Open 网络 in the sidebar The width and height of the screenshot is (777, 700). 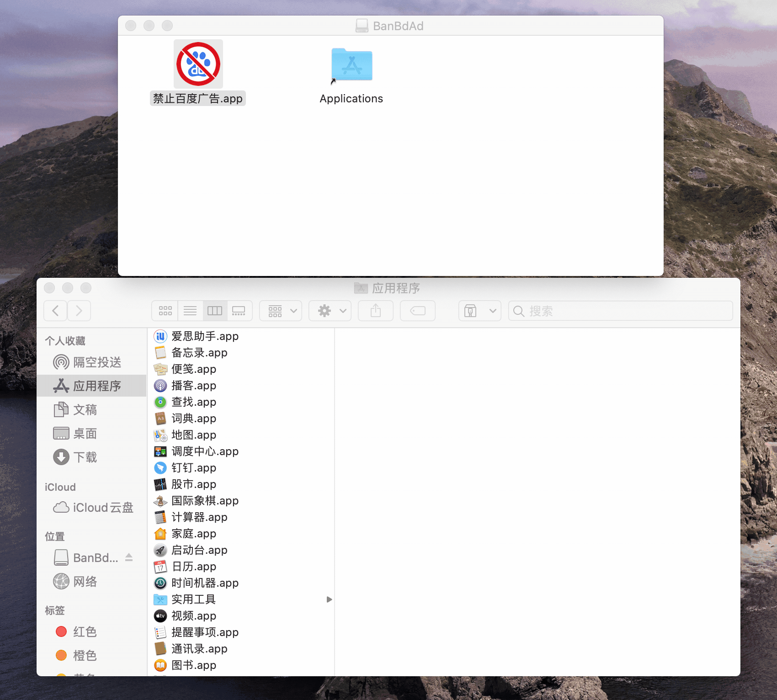(91, 582)
